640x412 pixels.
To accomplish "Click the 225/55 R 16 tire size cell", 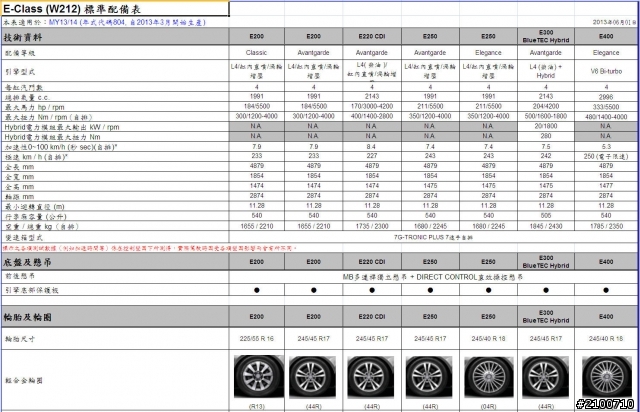I will coord(256,339).
